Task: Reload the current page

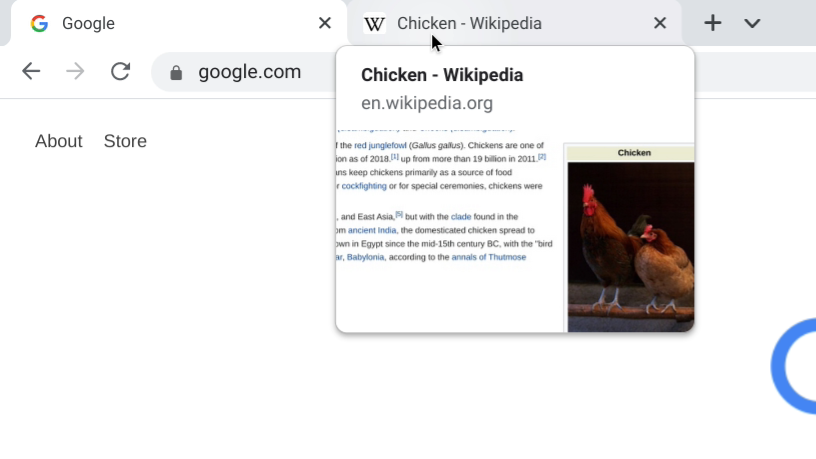Action: click(x=120, y=71)
